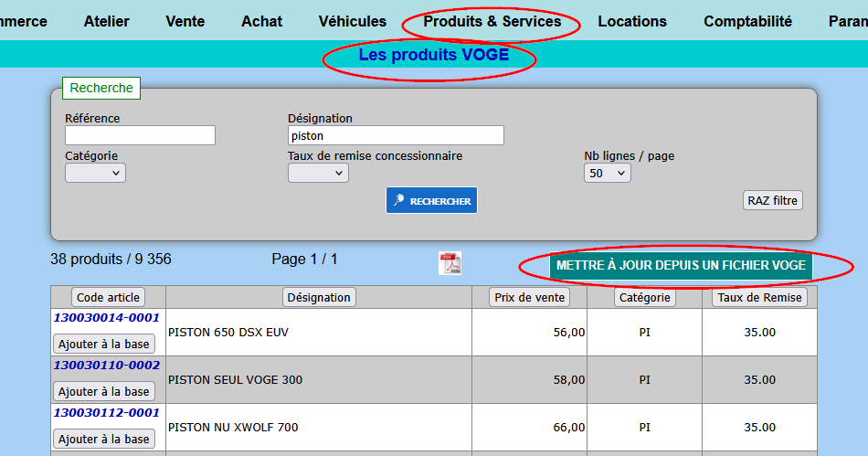Click Mettre à jour depuis un fichier VOGE
The width and height of the screenshot is (868, 456).
(x=681, y=265)
